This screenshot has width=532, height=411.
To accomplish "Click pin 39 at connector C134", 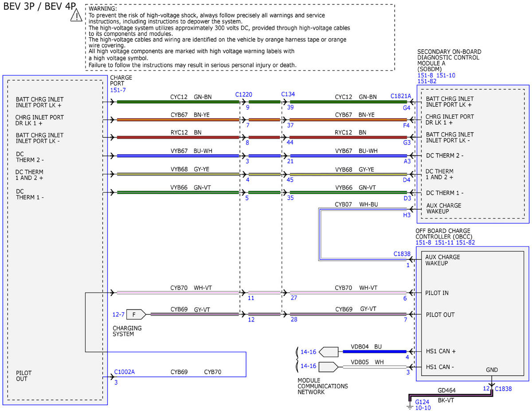I will click(290, 108).
